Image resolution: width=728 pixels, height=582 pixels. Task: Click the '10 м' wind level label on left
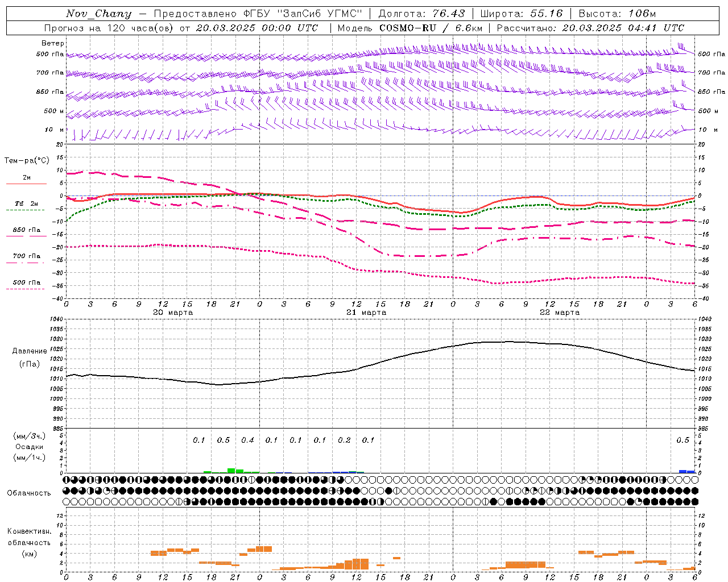click(55, 130)
